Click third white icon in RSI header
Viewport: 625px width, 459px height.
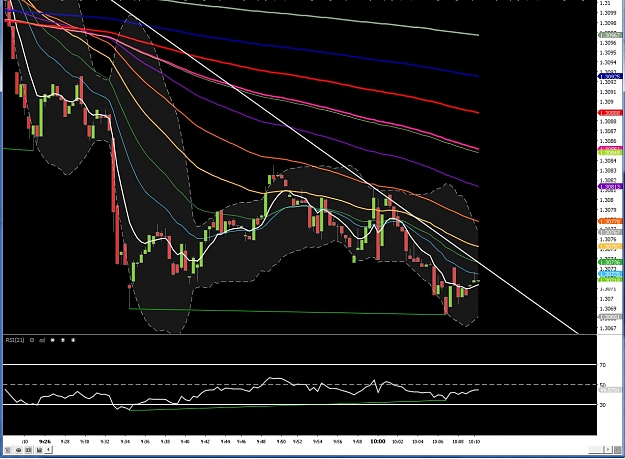[x=53, y=340]
